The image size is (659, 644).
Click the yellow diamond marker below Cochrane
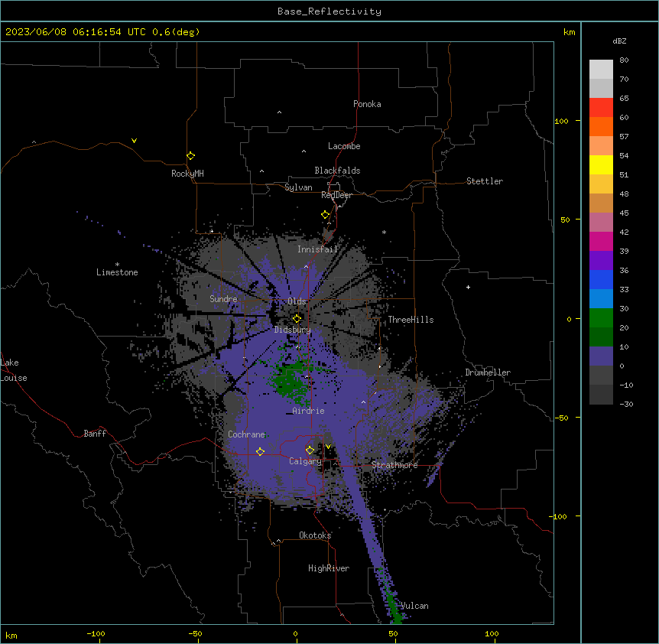click(260, 451)
